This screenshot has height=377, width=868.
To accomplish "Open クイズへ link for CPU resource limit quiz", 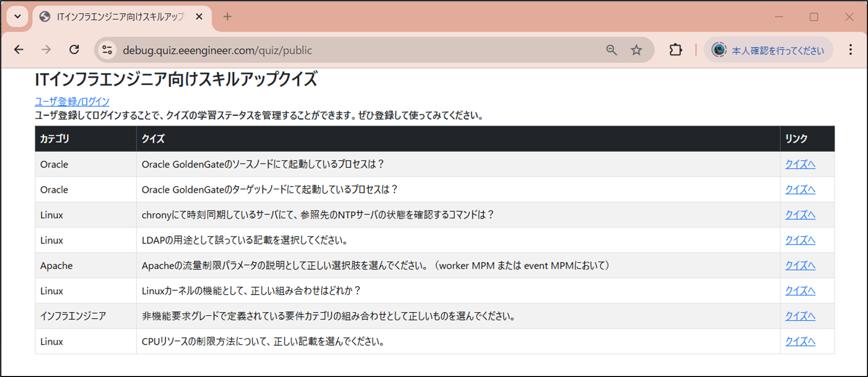I will [800, 341].
